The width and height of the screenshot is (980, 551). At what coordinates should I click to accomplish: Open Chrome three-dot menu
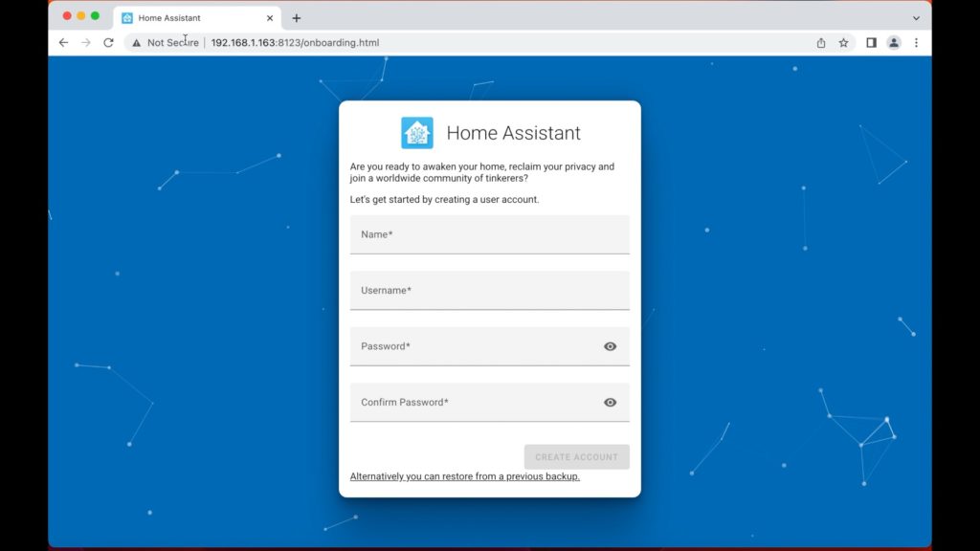(916, 42)
